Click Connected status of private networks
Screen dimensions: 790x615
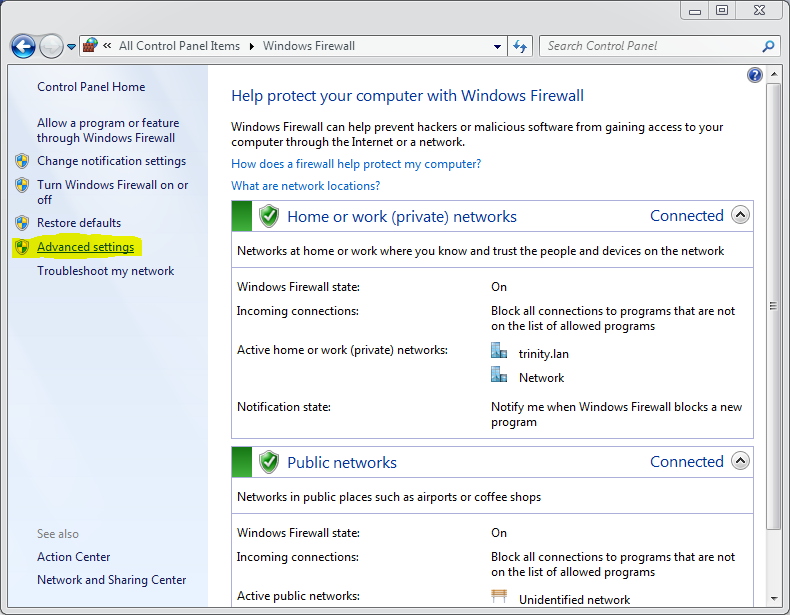pos(687,216)
